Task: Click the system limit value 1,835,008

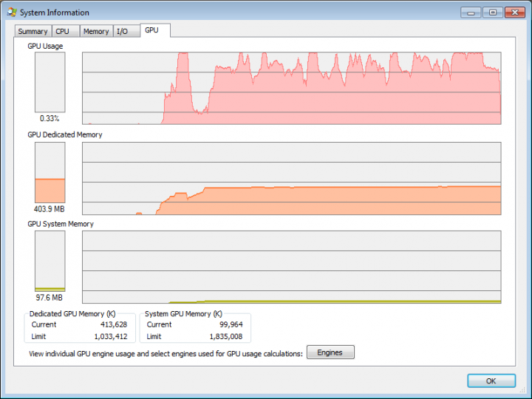Action: [x=226, y=337]
